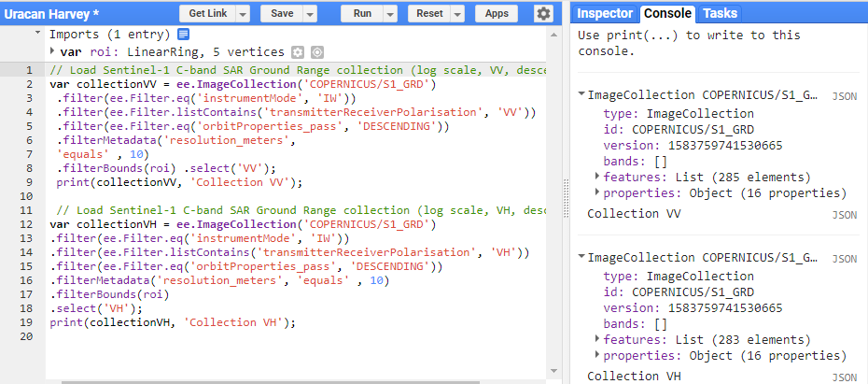Click 'Collection VH' label in the console
The image size is (868, 384).
coord(634,376)
